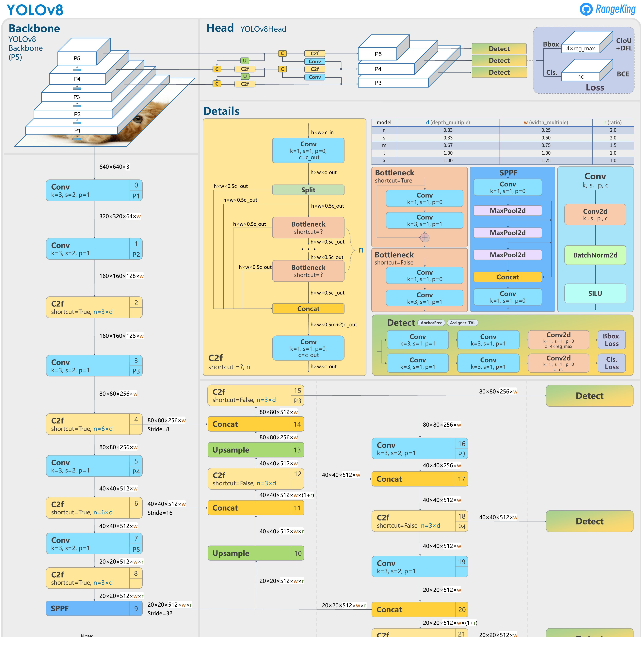Click the Upsample layer 13 block
The height and width of the screenshot is (672, 642).
point(255,450)
